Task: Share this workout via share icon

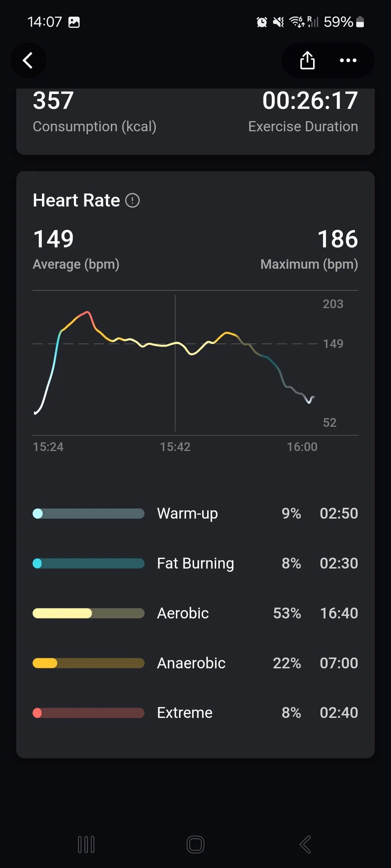Action: 307,60
